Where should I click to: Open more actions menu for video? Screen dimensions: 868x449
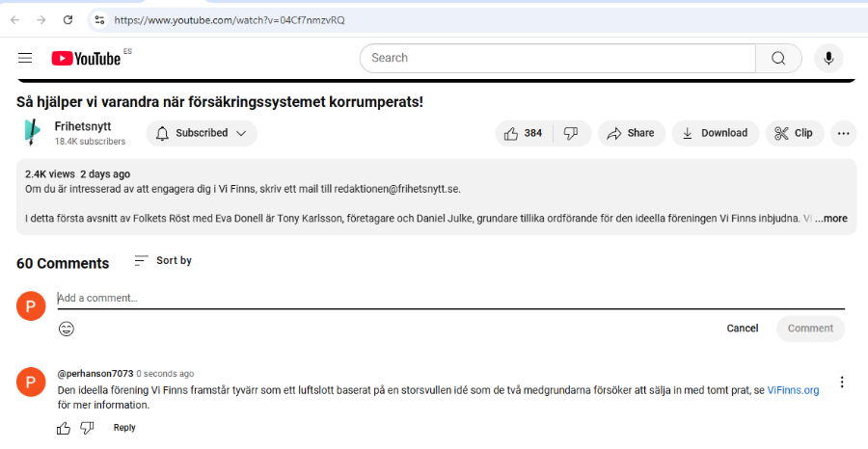pyautogui.click(x=843, y=134)
